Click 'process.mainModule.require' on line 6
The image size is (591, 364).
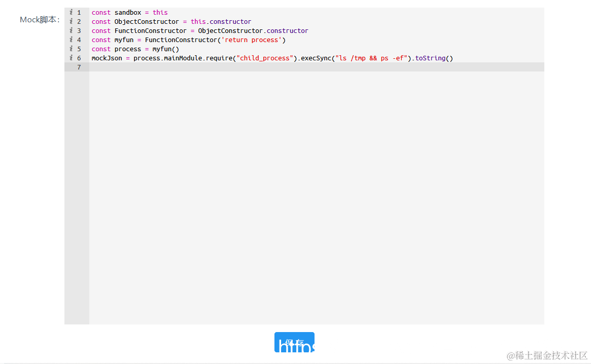[x=183, y=58]
